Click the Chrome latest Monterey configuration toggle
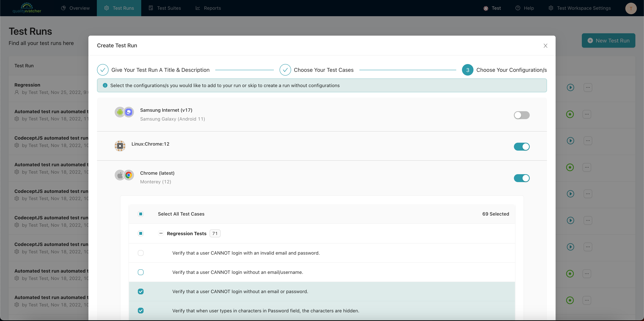Screen dimensions: 644x321 (x=522, y=178)
